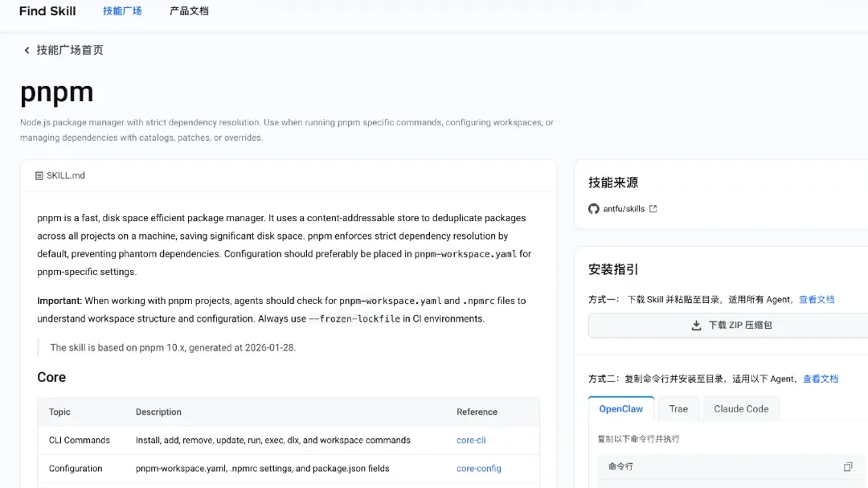Open 查看文档 link in 方式一 section
This screenshot has height=488, width=868.
click(x=817, y=298)
